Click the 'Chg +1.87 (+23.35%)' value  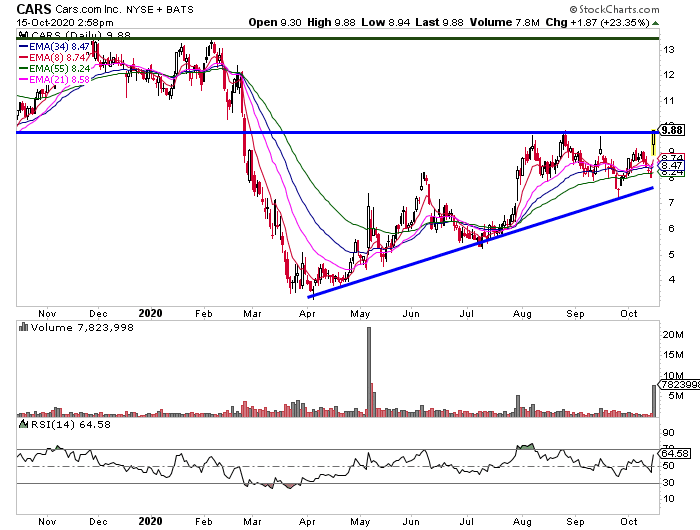click(x=597, y=22)
